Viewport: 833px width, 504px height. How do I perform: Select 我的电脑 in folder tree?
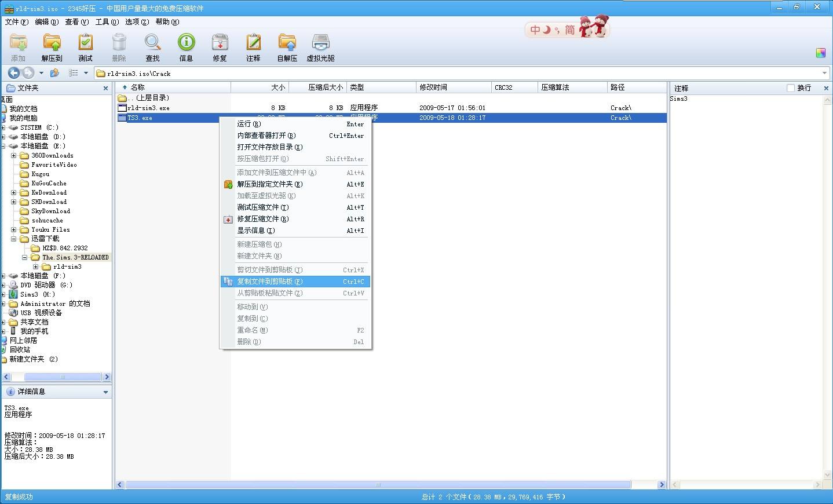[23, 118]
